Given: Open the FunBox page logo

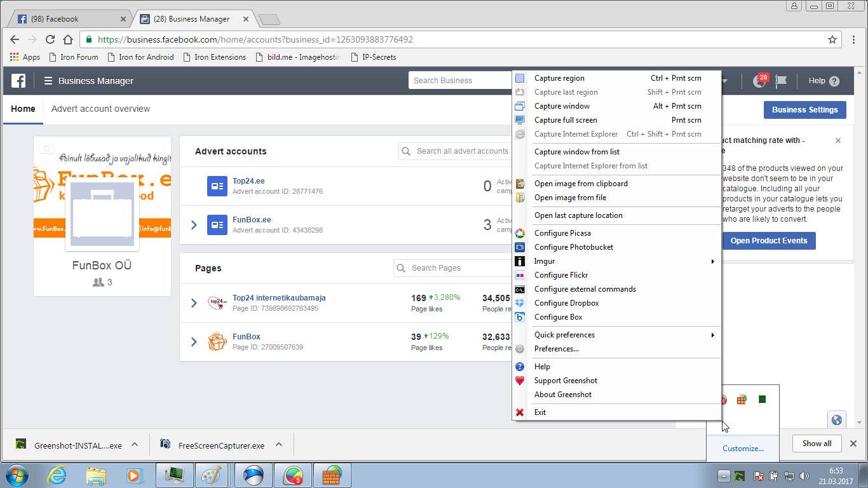Looking at the screenshot, I should click(217, 342).
